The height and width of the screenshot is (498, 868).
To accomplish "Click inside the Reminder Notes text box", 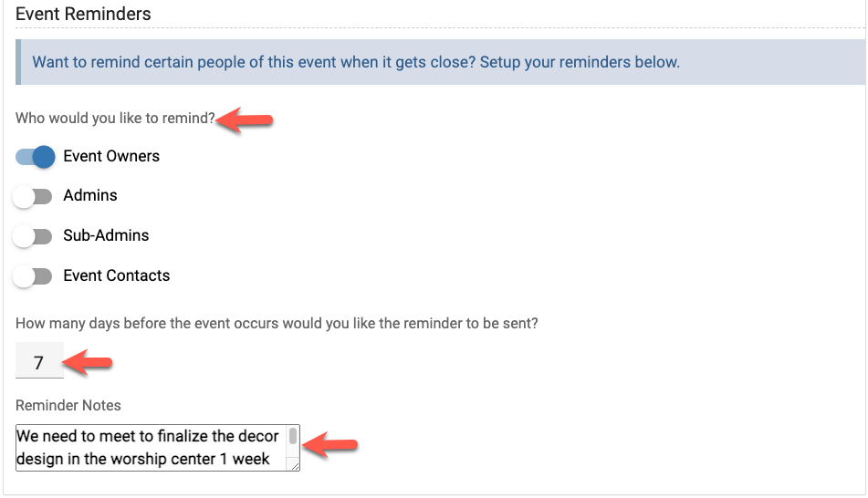I will [151, 447].
